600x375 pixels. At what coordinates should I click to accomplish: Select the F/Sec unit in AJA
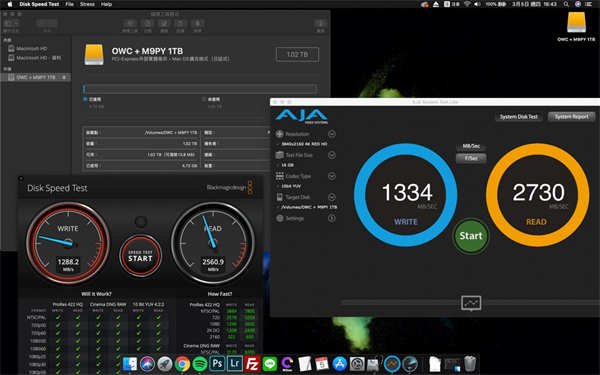471,158
